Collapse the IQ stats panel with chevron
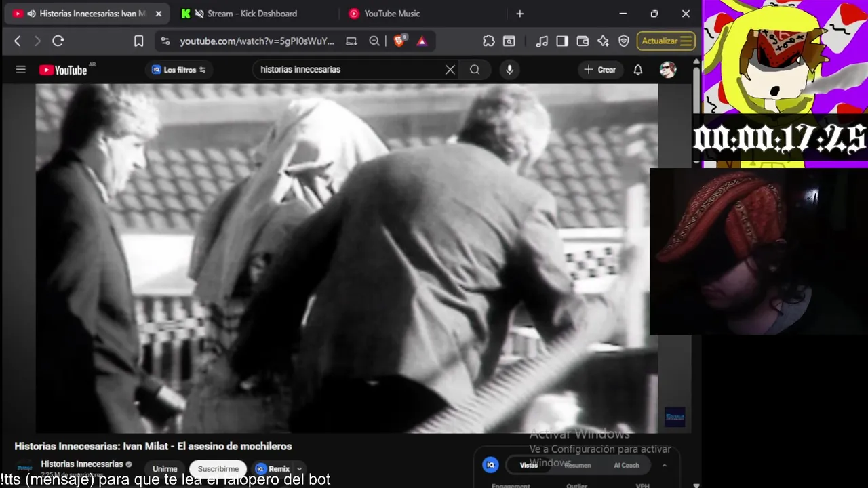 point(665,465)
